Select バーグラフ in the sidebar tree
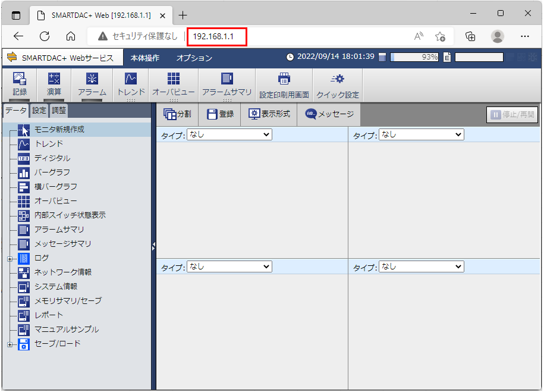This screenshot has width=544, height=392. (x=52, y=173)
